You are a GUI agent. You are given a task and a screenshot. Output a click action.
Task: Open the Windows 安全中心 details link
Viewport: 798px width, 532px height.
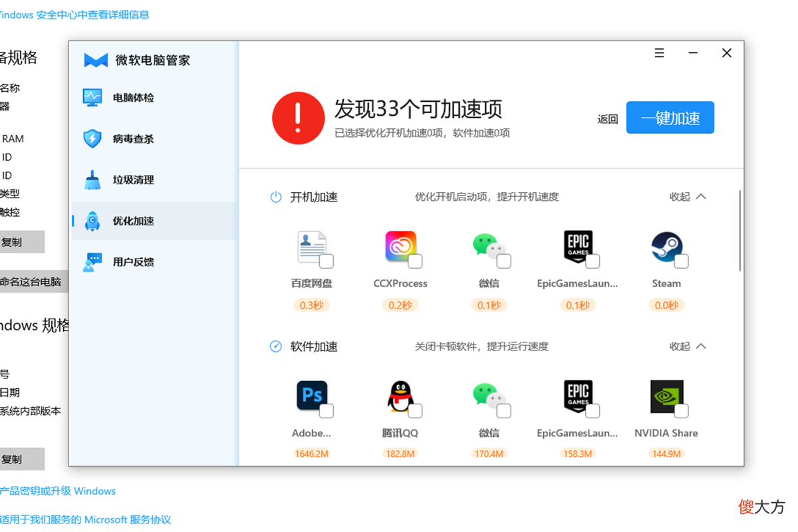tap(74, 15)
